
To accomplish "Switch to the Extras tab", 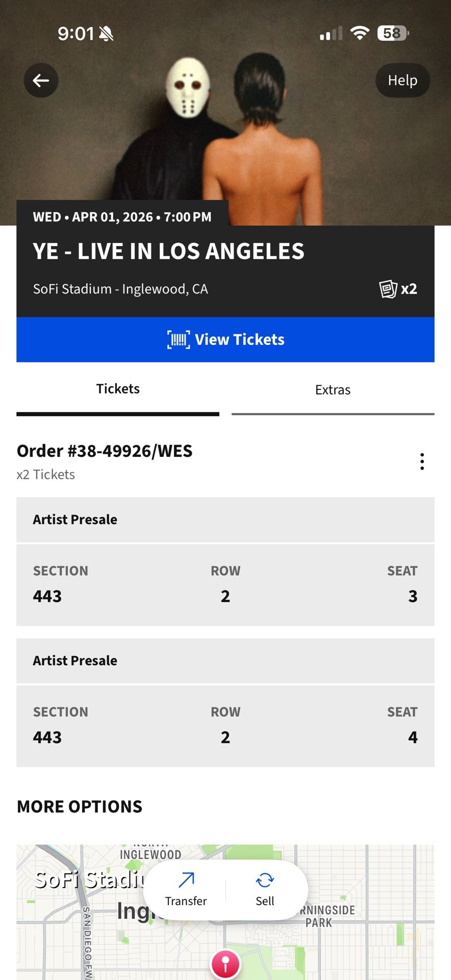I will (333, 390).
